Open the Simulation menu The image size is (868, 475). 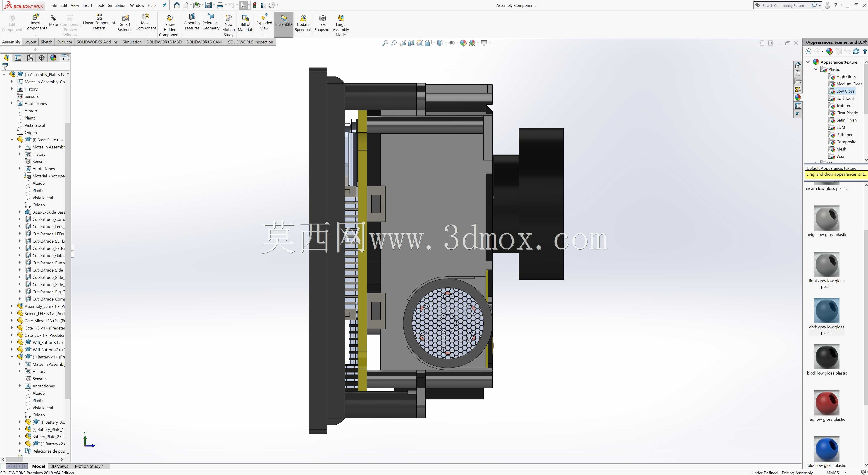coord(117,5)
